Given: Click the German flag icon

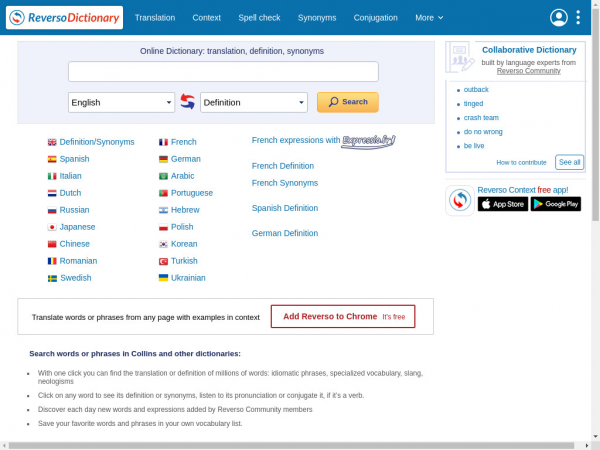Looking at the screenshot, I should 163,159.
